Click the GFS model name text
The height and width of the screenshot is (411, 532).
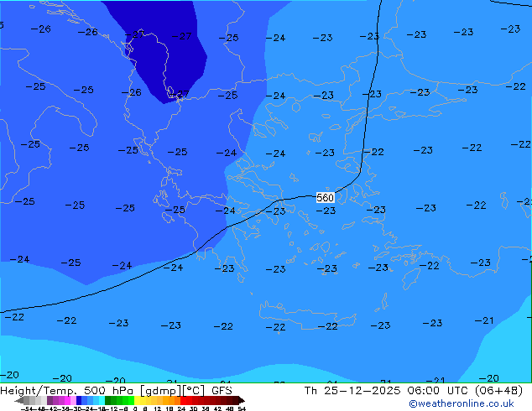click(222, 391)
